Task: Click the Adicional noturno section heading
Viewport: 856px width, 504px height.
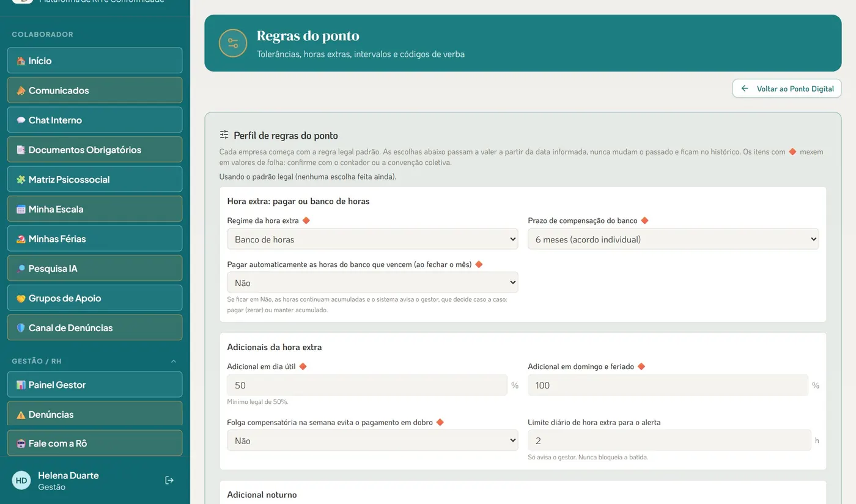Action: [262, 495]
